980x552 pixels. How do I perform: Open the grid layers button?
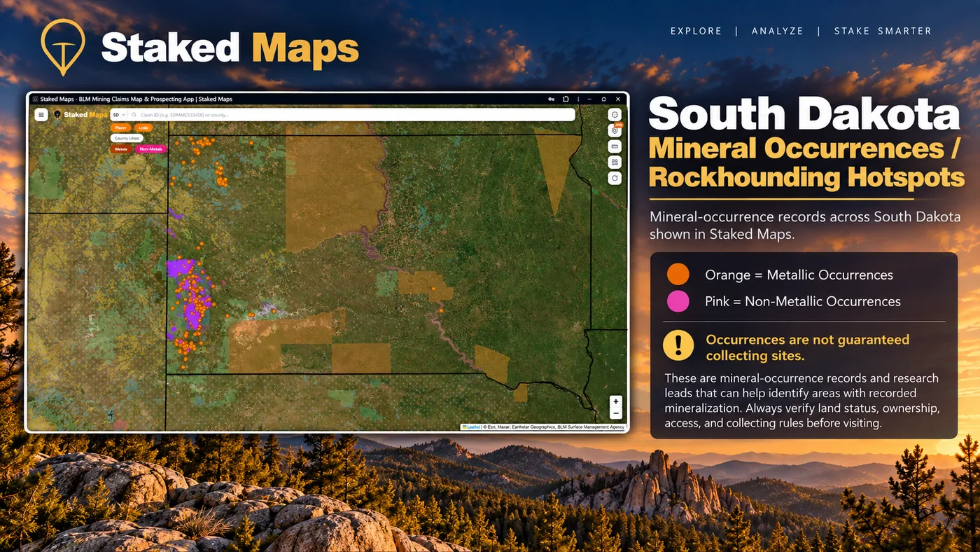(615, 162)
